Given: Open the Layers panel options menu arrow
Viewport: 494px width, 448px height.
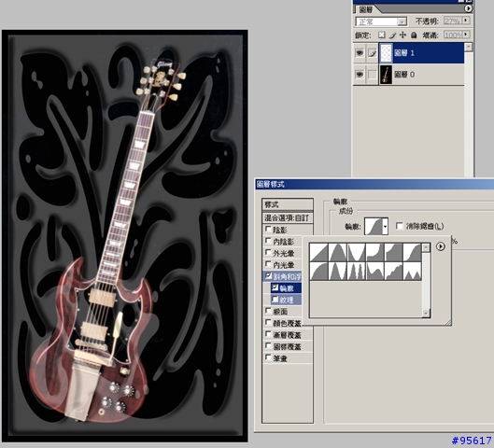Looking at the screenshot, I should coord(468,8).
